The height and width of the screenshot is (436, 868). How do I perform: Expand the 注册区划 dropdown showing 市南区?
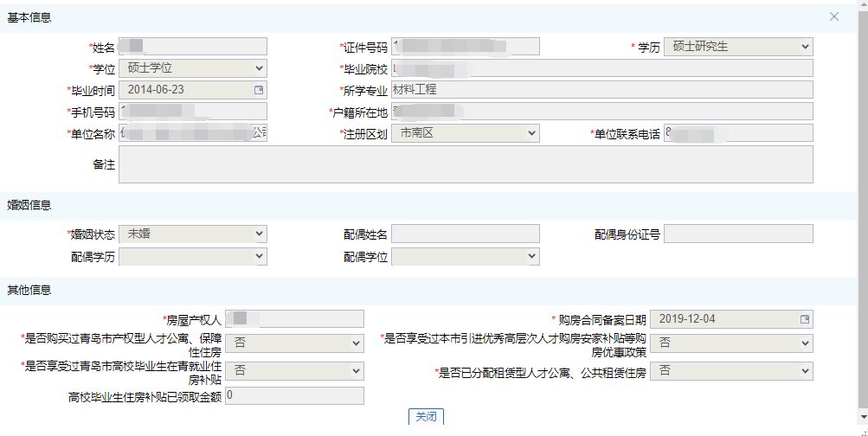pos(466,133)
